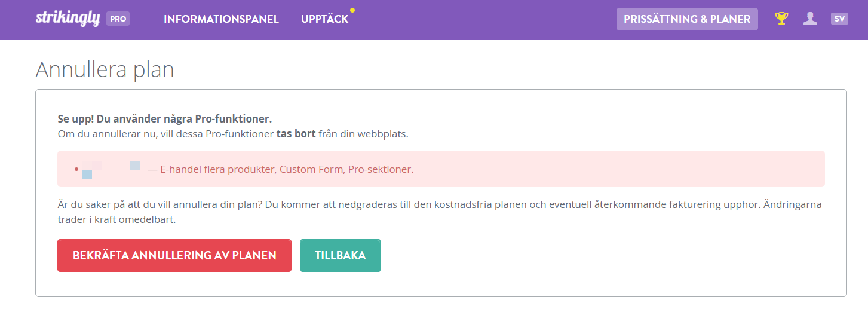Confirm with Bekräfta annullering av planen
The height and width of the screenshot is (312, 868).
click(x=174, y=255)
